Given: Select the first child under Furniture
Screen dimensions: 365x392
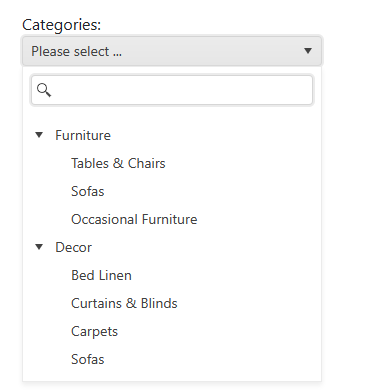Looking at the screenshot, I should (x=118, y=163).
